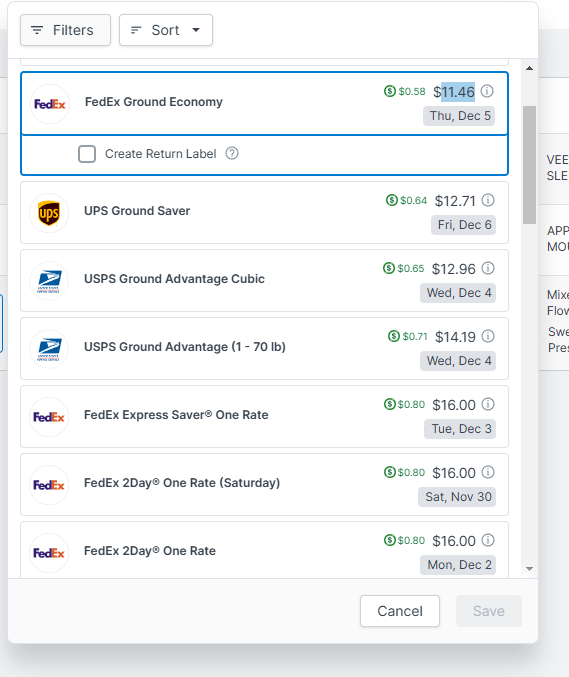
Task: Select FedEx 2Day One Rate (Saturday) option
Action: tap(264, 484)
